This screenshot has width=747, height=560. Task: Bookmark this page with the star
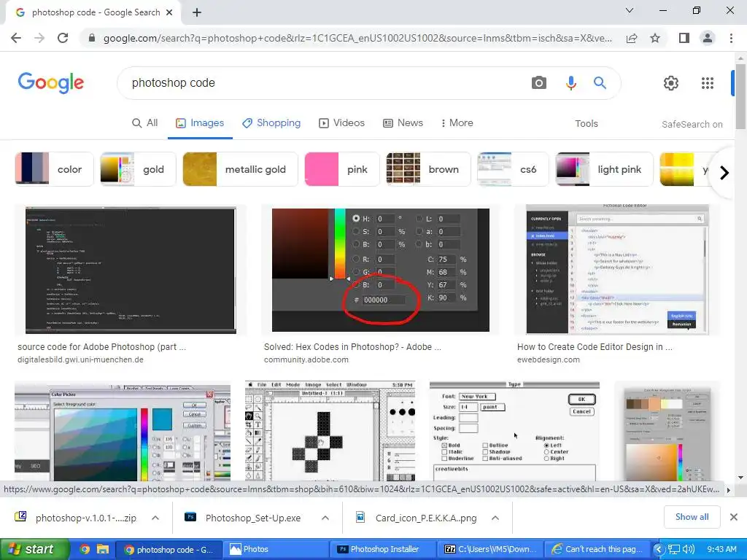655,38
